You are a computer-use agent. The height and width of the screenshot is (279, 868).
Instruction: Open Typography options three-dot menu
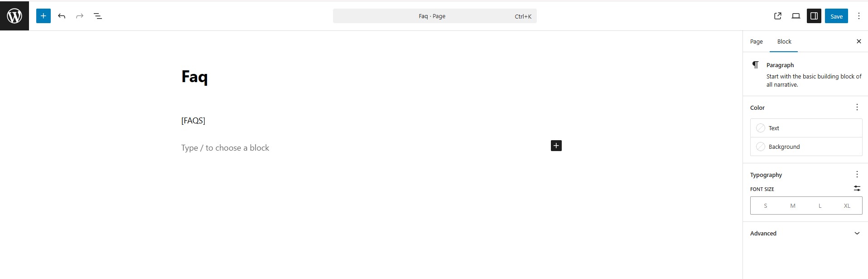tap(857, 174)
